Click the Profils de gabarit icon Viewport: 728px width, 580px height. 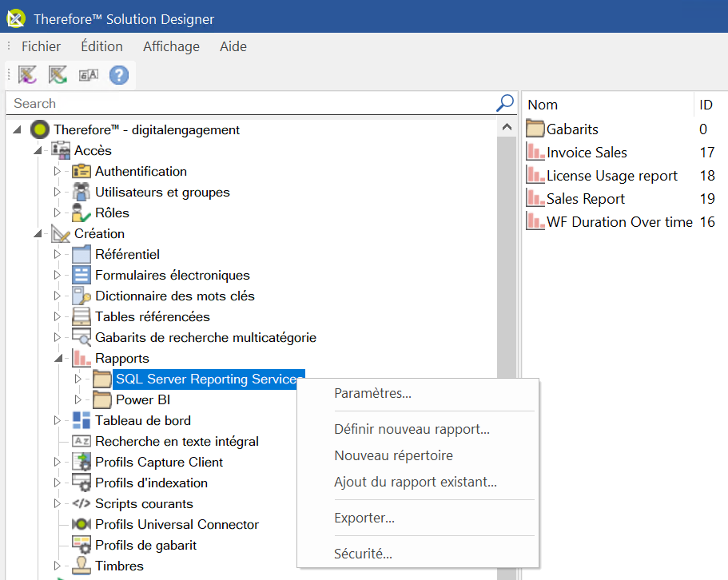tap(82, 545)
